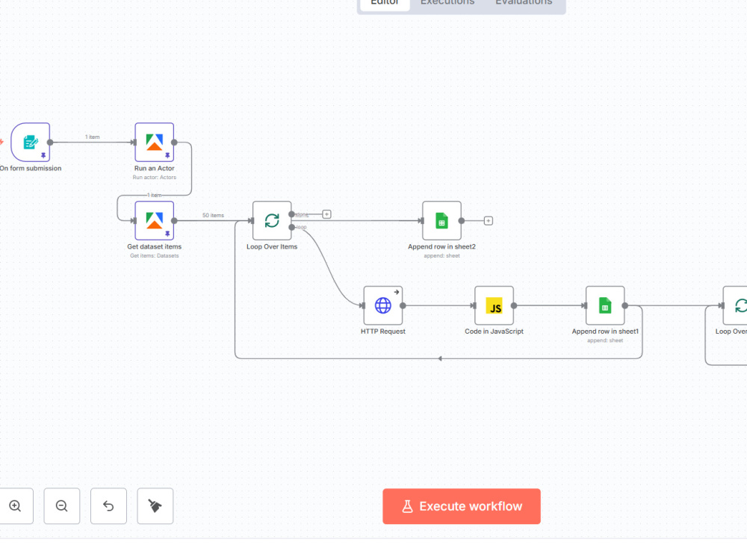Click the zoom out canvas button
This screenshot has height=560, width=747.
(62, 505)
